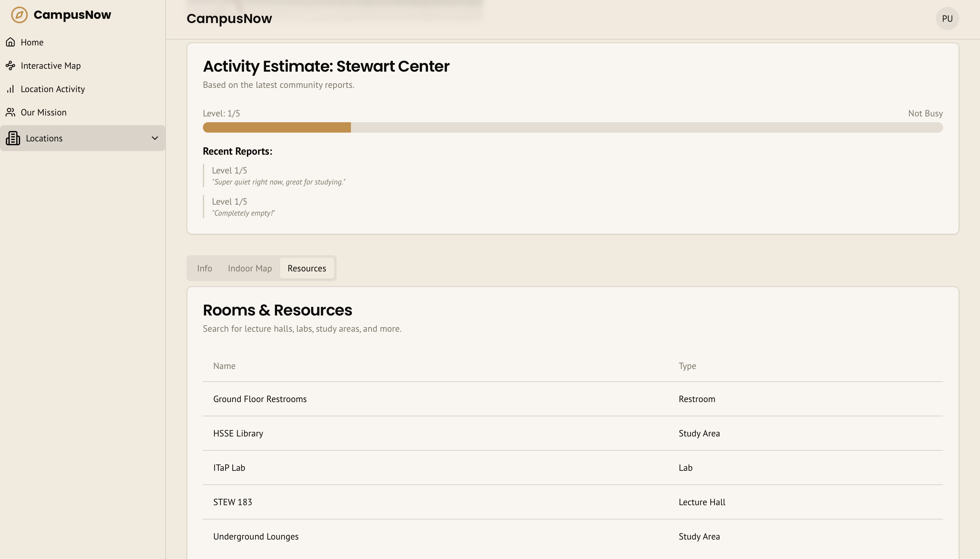Open the Interactive Map page link
The image size is (980, 559).
point(50,65)
